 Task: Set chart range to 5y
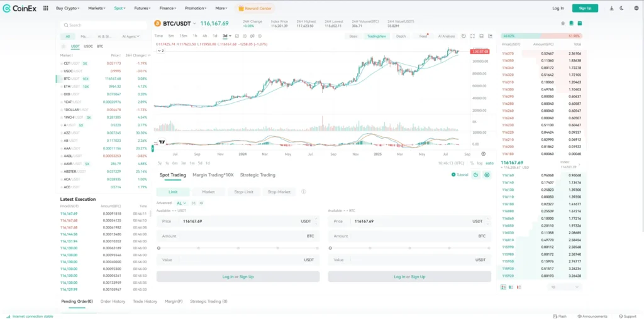[x=160, y=163]
